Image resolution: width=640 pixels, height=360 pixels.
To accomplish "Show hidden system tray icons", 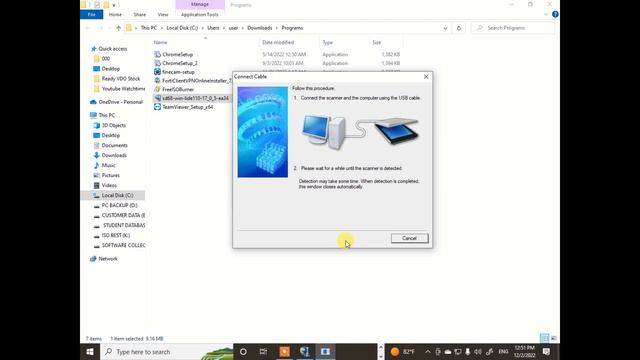I will pos(427,351).
